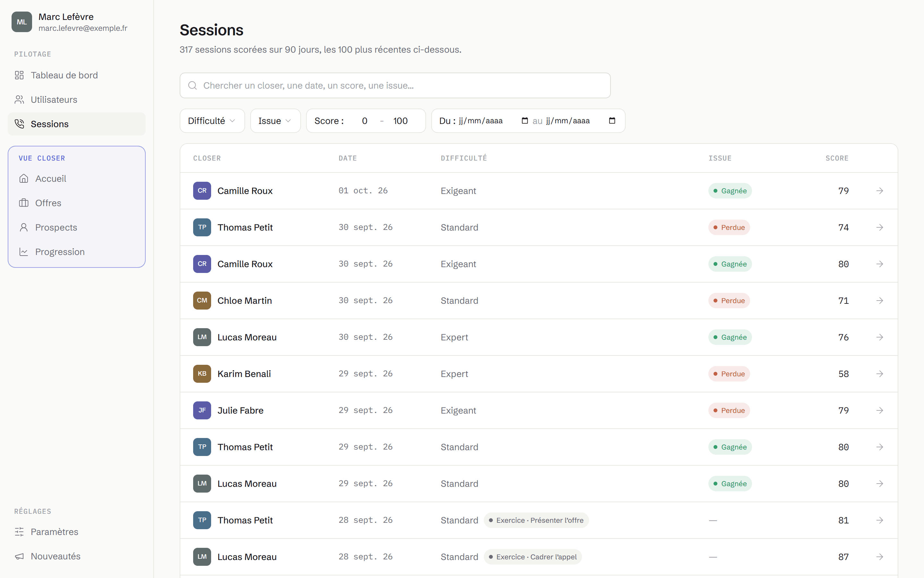The height and width of the screenshot is (578, 924).
Task: Click the Du start date field
Action: (494, 121)
